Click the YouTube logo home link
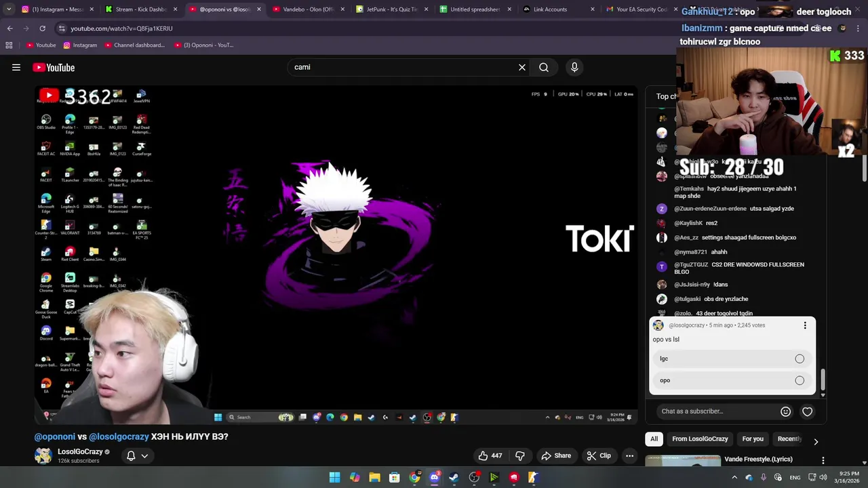This screenshot has width=868, height=488. tap(54, 67)
